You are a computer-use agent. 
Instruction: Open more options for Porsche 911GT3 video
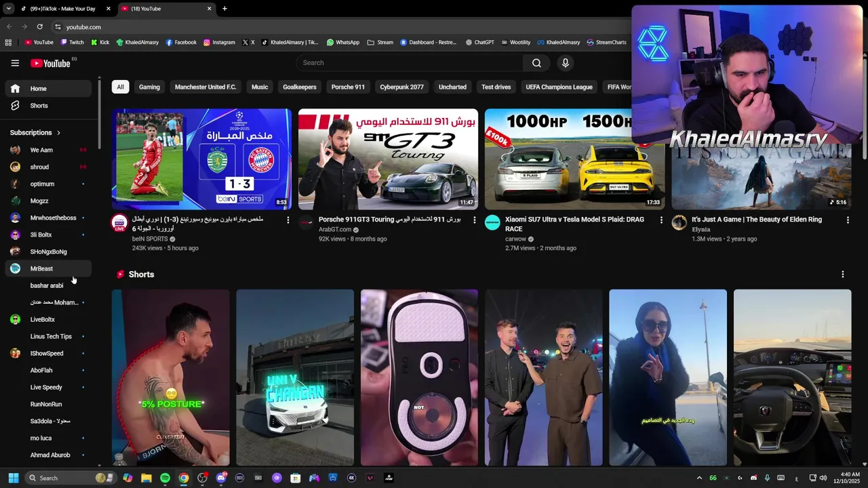tap(474, 220)
